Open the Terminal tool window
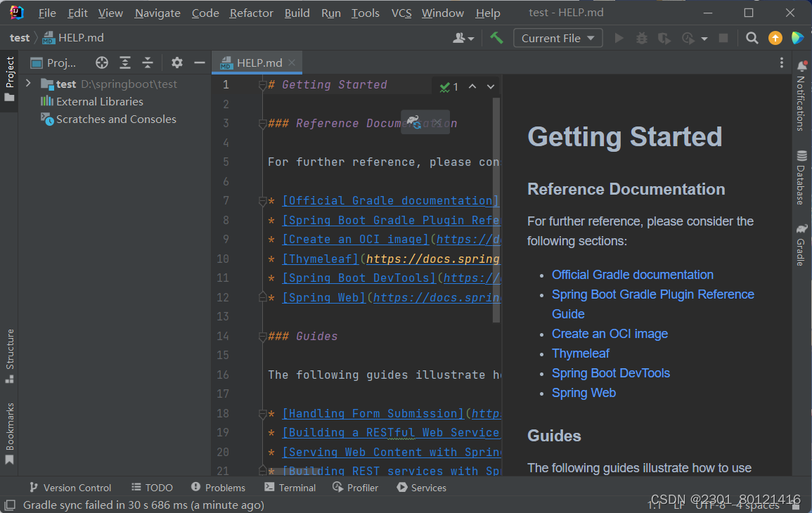This screenshot has height=513, width=812. tap(290, 487)
